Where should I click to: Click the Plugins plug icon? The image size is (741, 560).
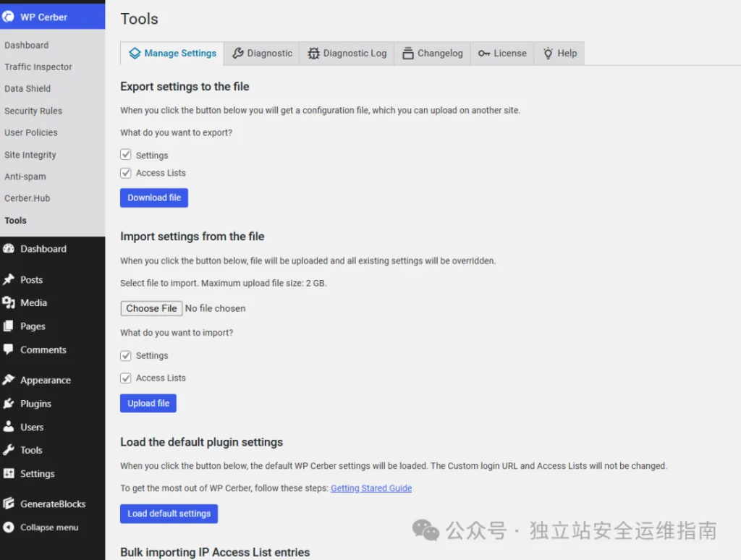click(x=9, y=403)
